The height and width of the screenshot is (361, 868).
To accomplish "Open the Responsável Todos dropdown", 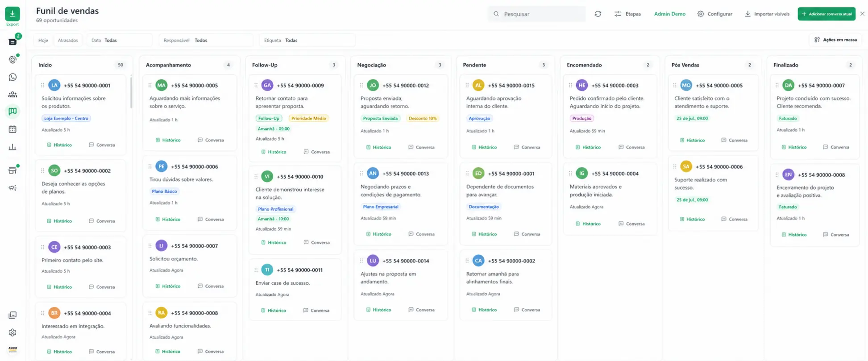I will (206, 40).
